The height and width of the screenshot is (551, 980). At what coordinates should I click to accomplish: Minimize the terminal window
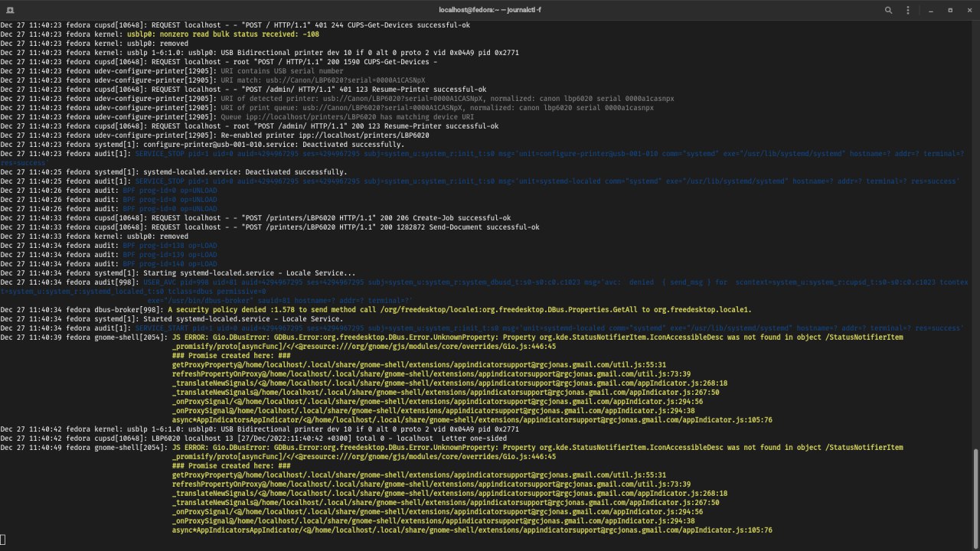pyautogui.click(x=931, y=10)
